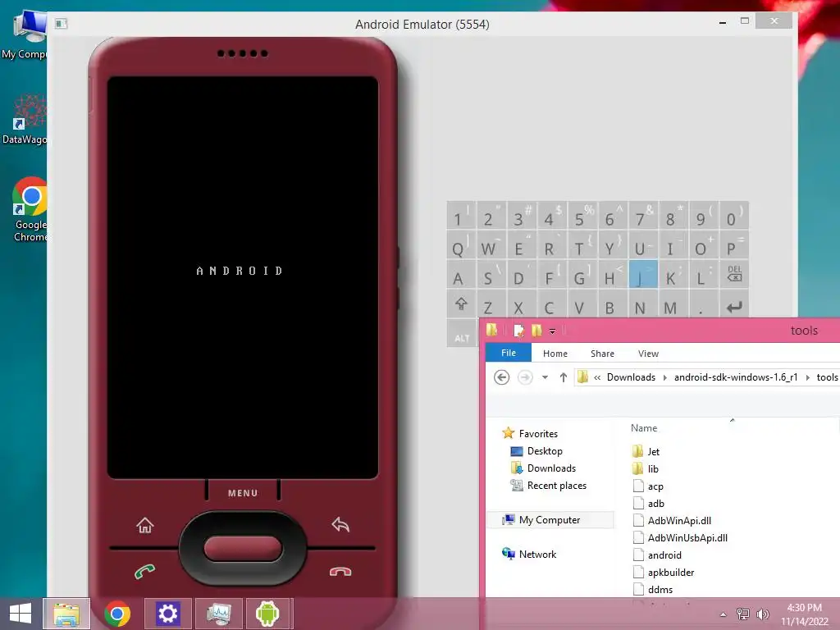Open the File tab in tools window
The height and width of the screenshot is (630, 840).
click(509, 353)
